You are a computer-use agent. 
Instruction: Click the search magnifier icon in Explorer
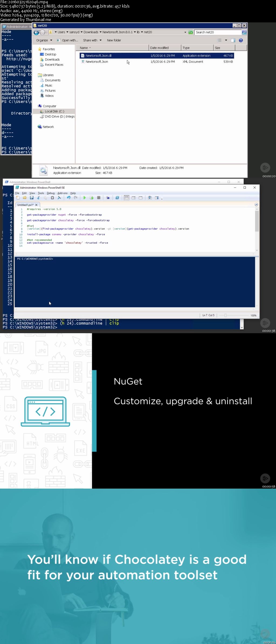(x=244, y=32)
